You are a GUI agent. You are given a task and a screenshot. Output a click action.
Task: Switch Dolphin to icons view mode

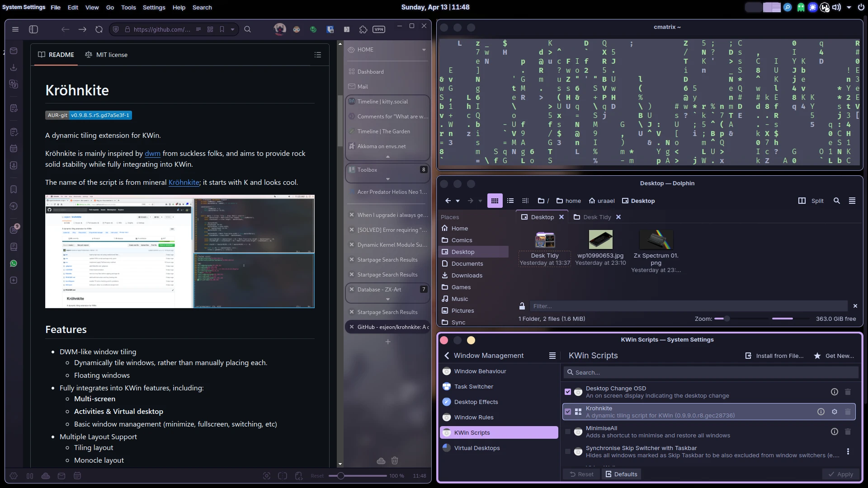click(x=495, y=201)
